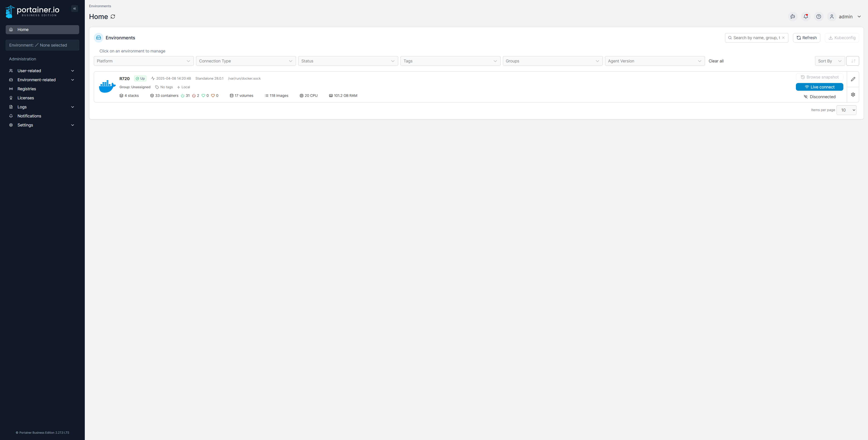
Task: Click the Live connect button
Action: coord(819,87)
